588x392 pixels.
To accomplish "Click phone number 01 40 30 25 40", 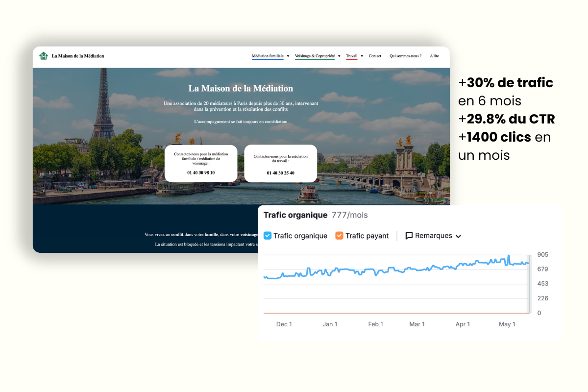I will [x=281, y=173].
